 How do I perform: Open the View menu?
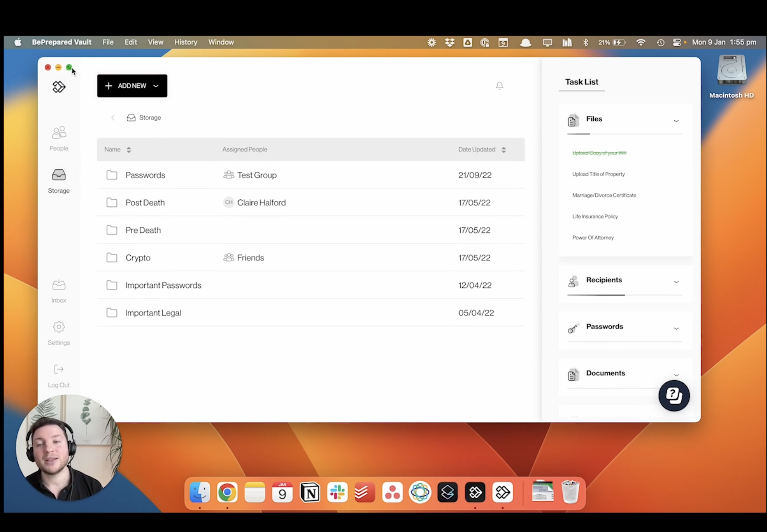pyautogui.click(x=155, y=42)
